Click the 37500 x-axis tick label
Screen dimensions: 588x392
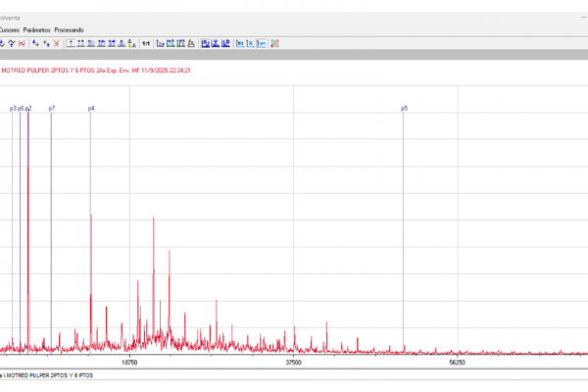pos(293,362)
